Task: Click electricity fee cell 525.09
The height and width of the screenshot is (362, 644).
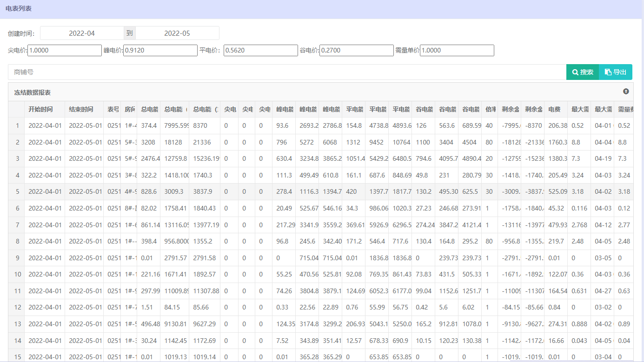Action: click(x=556, y=191)
